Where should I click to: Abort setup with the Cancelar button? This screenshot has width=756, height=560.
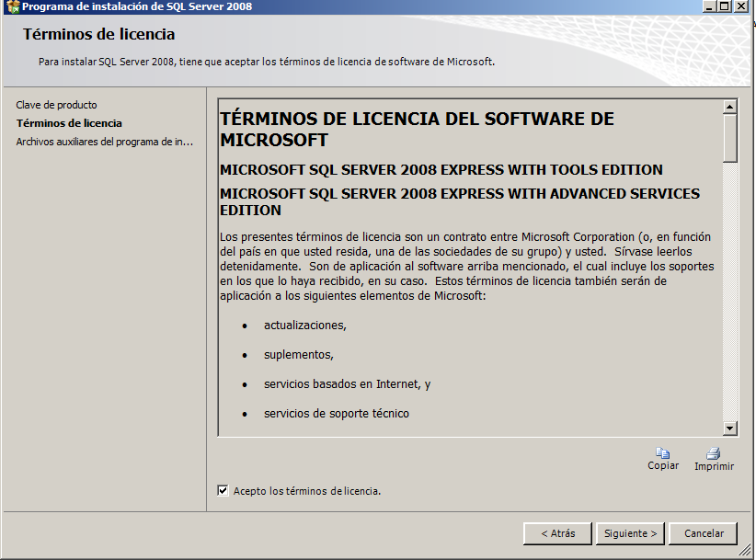point(704,533)
